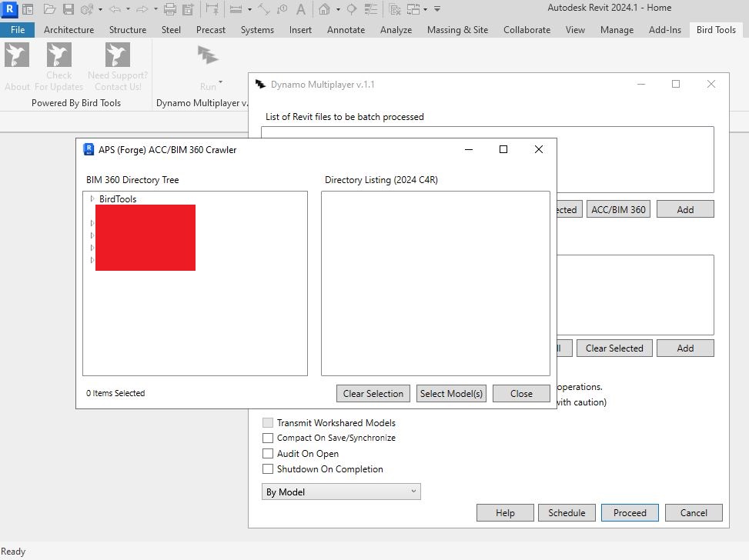Click the Print icon in toolbar
The width and height of the screenshot is (749, 560).
(x=170, y=9)
